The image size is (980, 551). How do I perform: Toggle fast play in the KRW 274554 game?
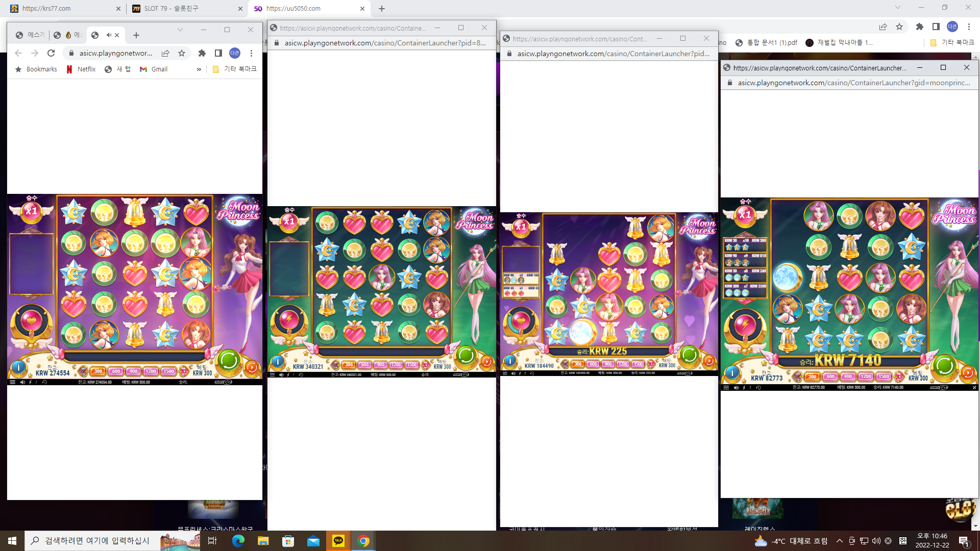(x=30, y=382)
